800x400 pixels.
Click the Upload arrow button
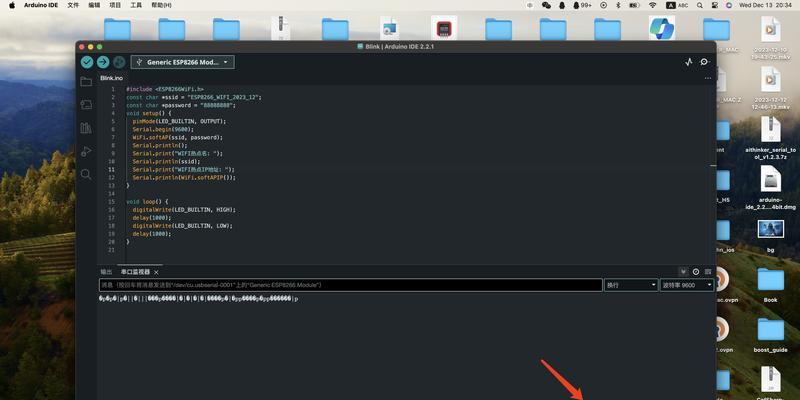(103, 62)
